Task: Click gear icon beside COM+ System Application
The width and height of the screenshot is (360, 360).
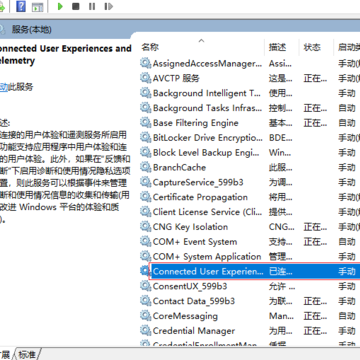Action: (x=145, y=256)
